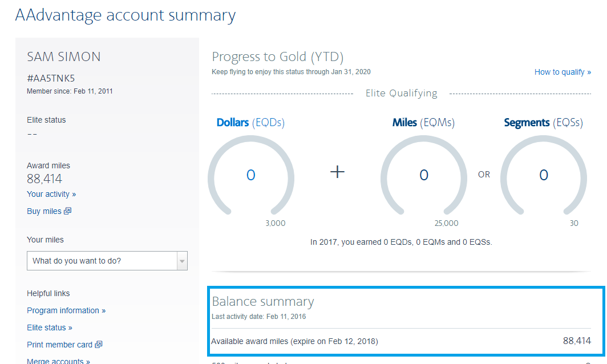The image size is (607, 364).
Task: Click the AAdvantage account summary title
Action: click(126, 15)
